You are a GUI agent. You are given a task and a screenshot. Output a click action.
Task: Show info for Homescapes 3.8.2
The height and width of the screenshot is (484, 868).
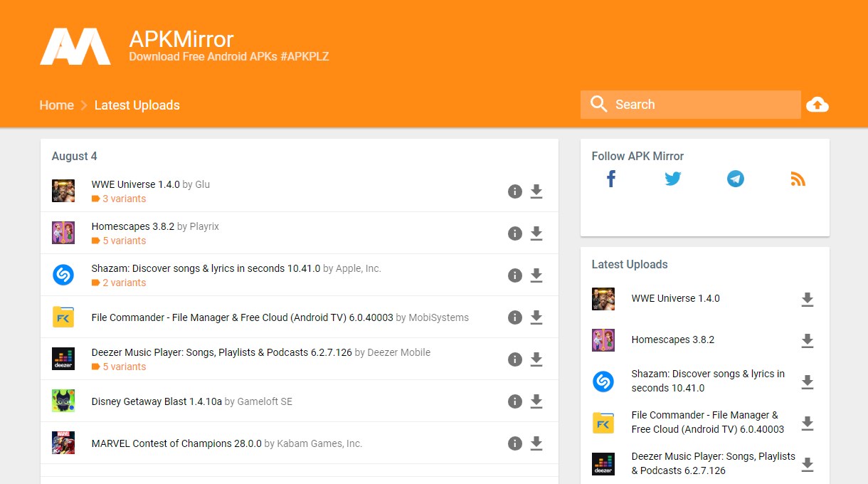click(515, 233)
